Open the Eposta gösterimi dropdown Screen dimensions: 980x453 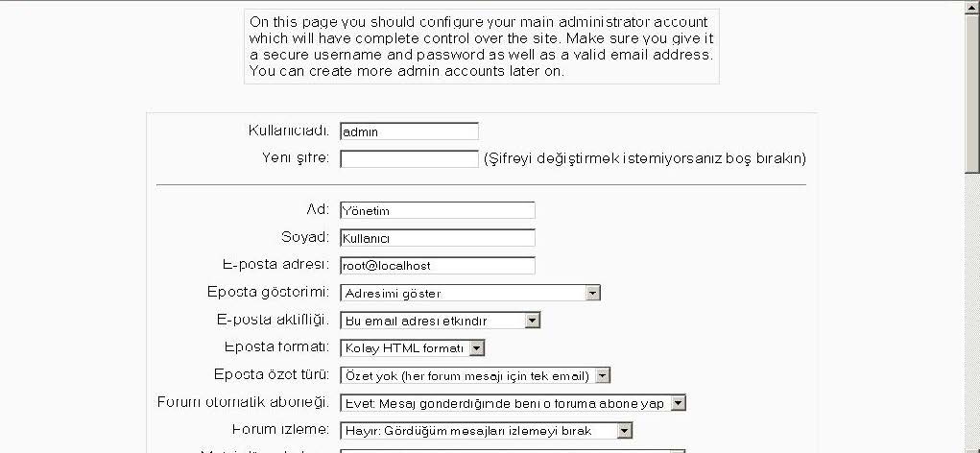point(470,293)
